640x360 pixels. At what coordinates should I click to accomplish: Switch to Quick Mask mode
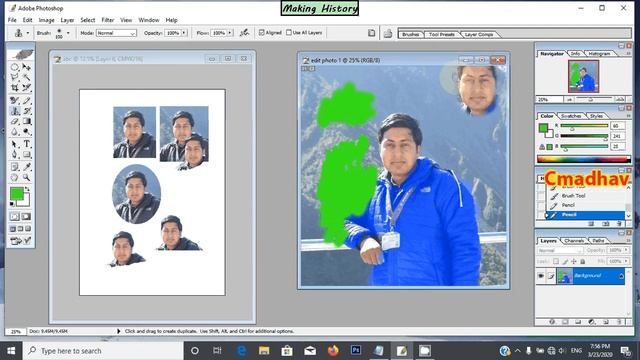pyautogui.click(x=26, y=216)
